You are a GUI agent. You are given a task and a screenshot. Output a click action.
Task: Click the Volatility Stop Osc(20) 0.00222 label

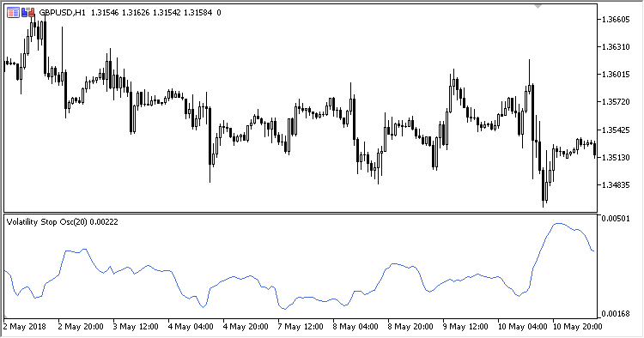(x=63, y=222)
